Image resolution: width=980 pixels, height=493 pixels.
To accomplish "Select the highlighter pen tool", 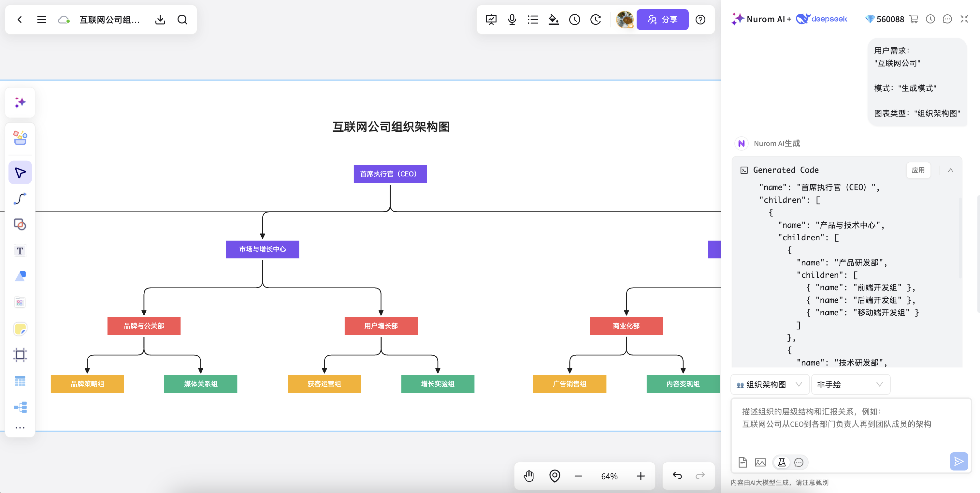I will coord(20,276).
